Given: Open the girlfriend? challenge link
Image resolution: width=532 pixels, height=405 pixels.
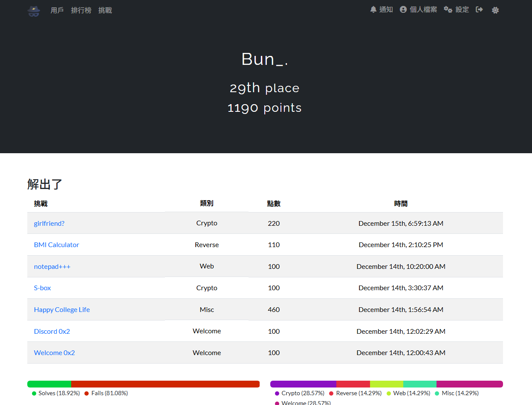Looking at the screenshot, I should (x=49, y=223).
